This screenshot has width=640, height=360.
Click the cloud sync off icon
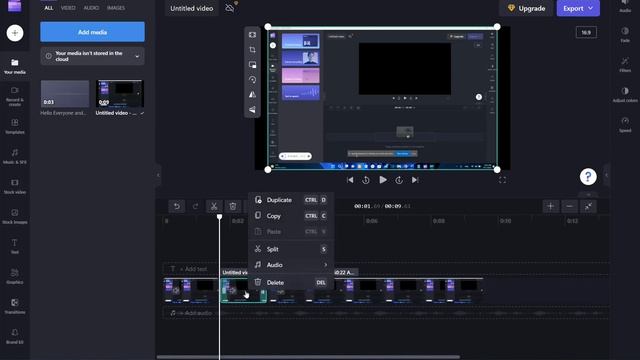coord(230,8)
